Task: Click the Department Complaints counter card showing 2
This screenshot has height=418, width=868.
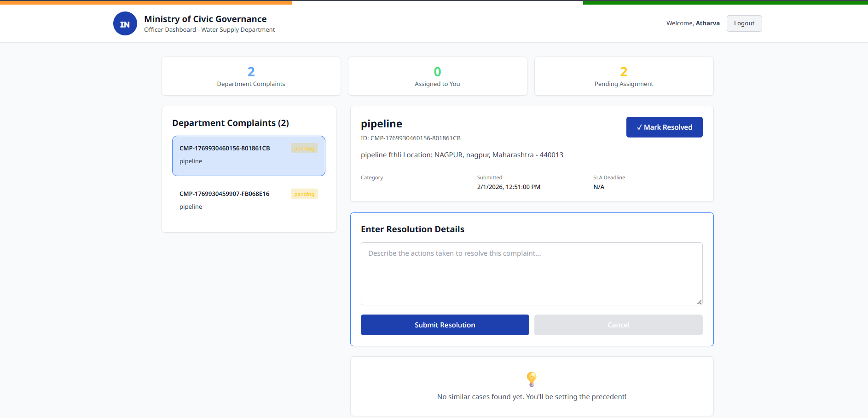Action: coord(251,76)
